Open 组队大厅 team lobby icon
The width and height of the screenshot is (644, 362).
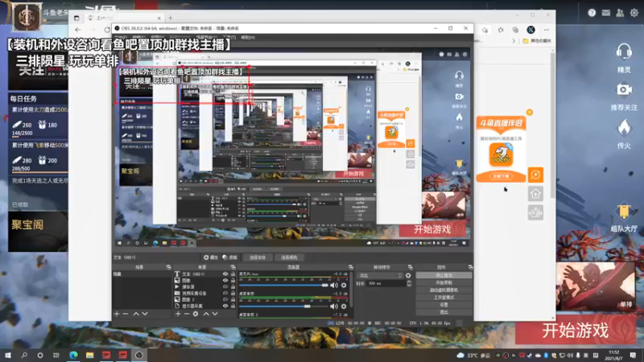[x=624, y=212]
